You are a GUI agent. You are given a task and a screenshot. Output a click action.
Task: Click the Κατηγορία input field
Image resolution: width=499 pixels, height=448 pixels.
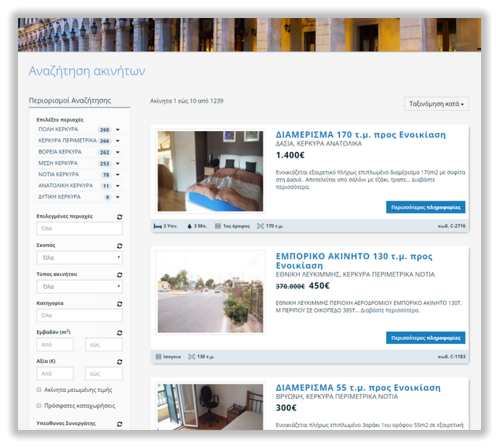[x=80, y=316]
